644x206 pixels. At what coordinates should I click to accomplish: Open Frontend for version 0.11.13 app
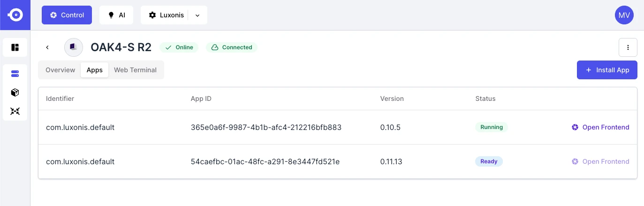[600, 161]
